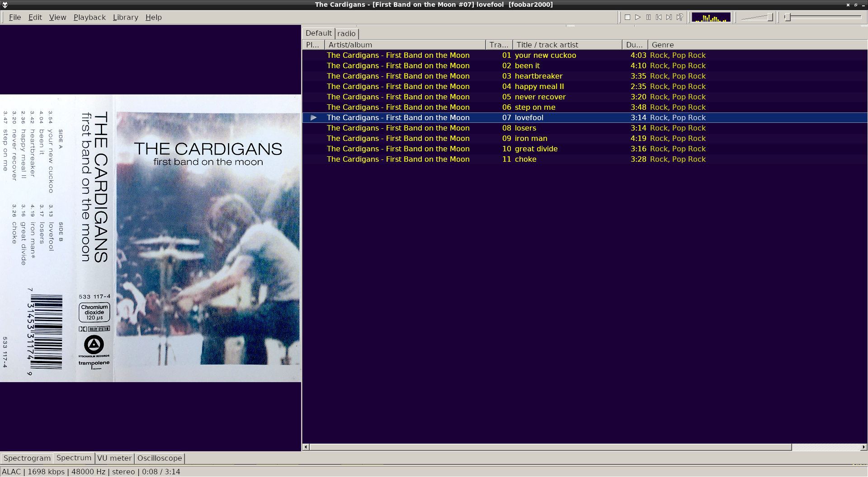
Task: Click the genre cell of choke row
Action: [x=678, y=159]
